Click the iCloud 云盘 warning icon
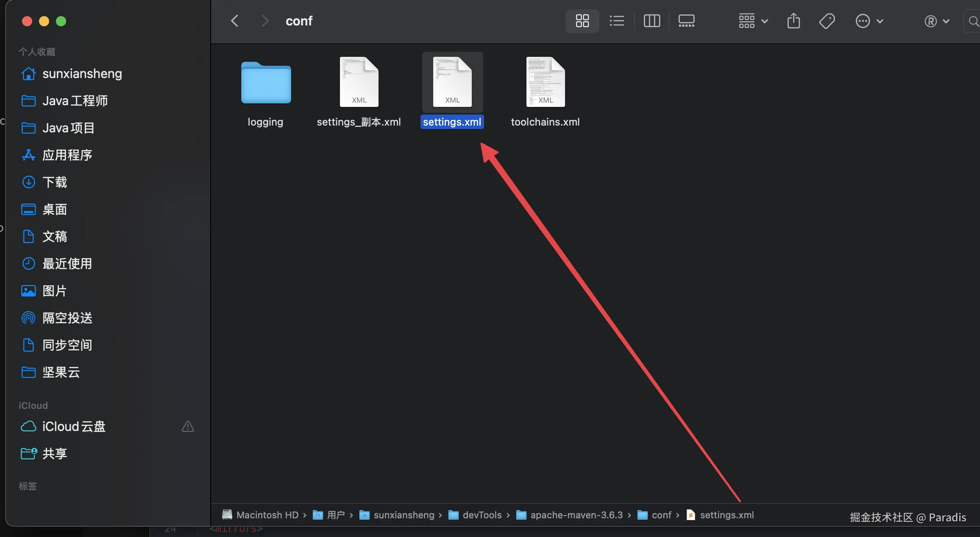980x537 pixels. (x=188, y=426)
